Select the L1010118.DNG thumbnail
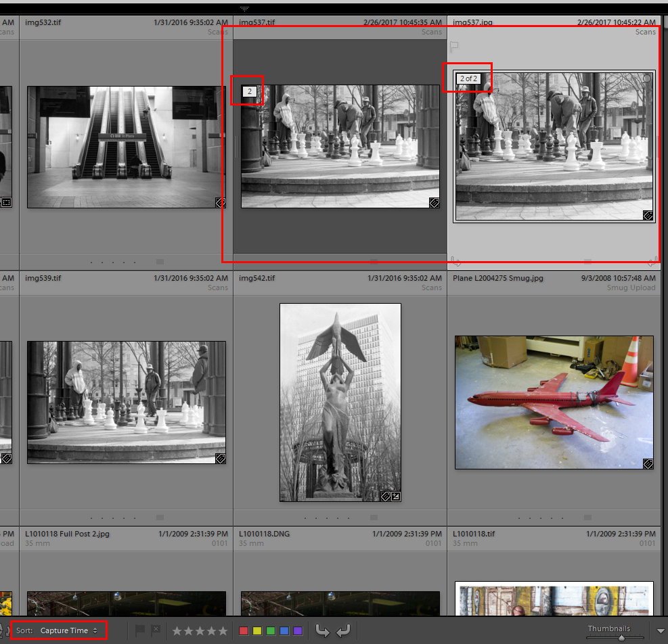Image resolution: width=668 pixels, height=644 pixels. point(340,603)
